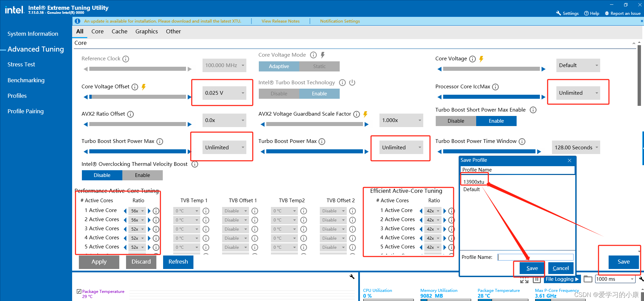644x301 pixels.
Task: Open Turbo Boost Power Max Unlimited dropdown
Action: pyautogui.click(x=401, y=148)
